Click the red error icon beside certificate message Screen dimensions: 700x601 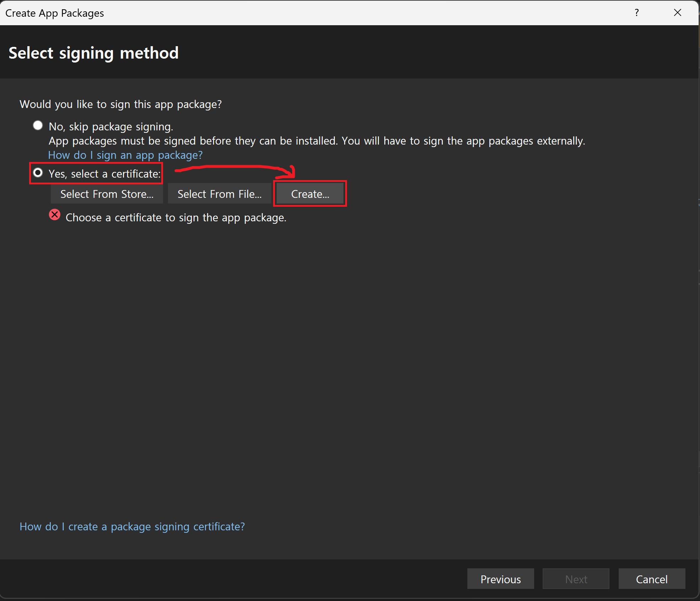[55, 215]
